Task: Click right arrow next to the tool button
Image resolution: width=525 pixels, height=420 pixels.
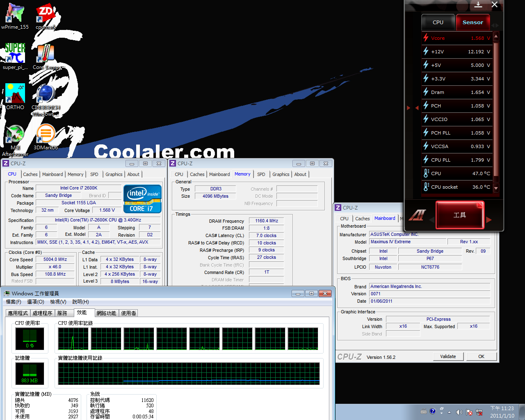Action: tap(489, 220)
